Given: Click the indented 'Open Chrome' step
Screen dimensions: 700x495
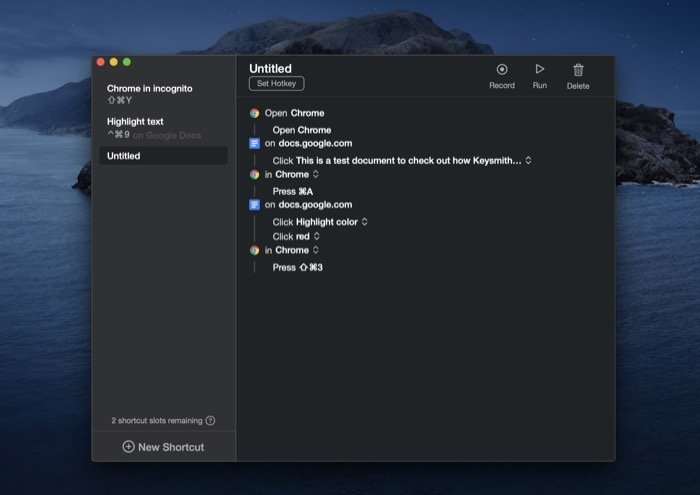Looking at the screenshot, I should (x=302, y=130).
